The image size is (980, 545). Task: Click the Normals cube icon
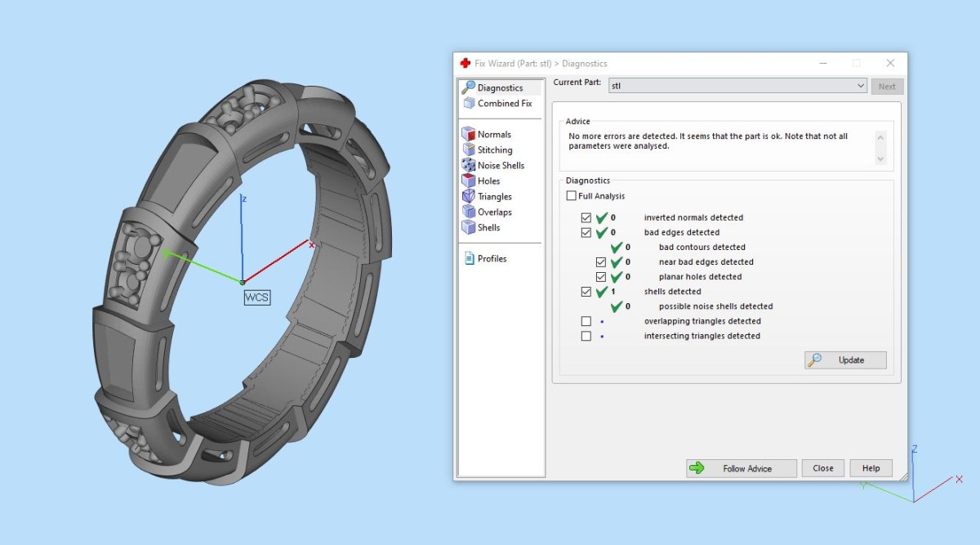click(469, 134)
